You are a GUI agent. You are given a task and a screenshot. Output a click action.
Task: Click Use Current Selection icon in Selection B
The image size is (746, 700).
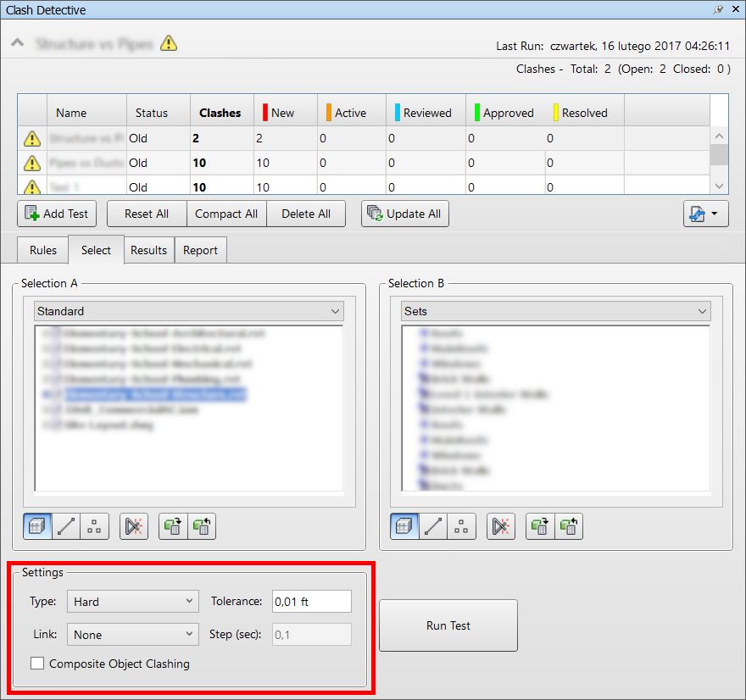click(x=540, y=526)
